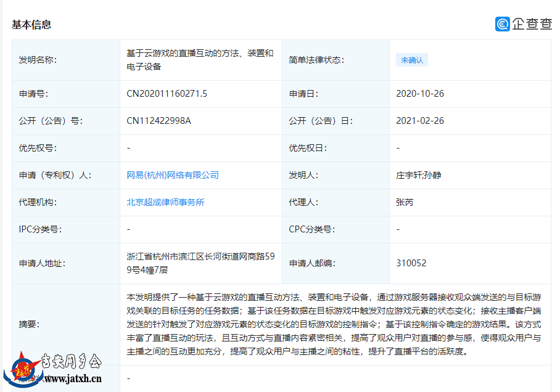Image resolution: width=560 pixels, height=392 pixels.
Task: Select the address 浙江省杭州市滨江区长河街道网商路599号4幢7层
Action: coord(200,263)
